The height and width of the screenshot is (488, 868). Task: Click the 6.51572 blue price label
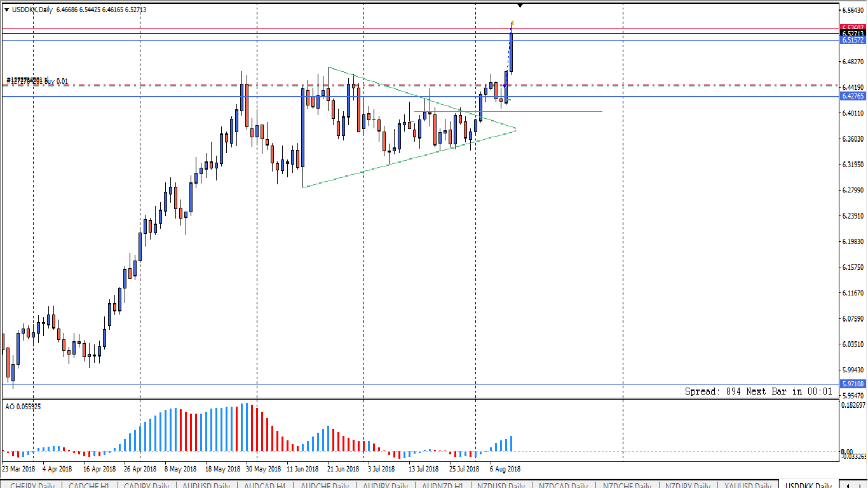click(853, 40)
